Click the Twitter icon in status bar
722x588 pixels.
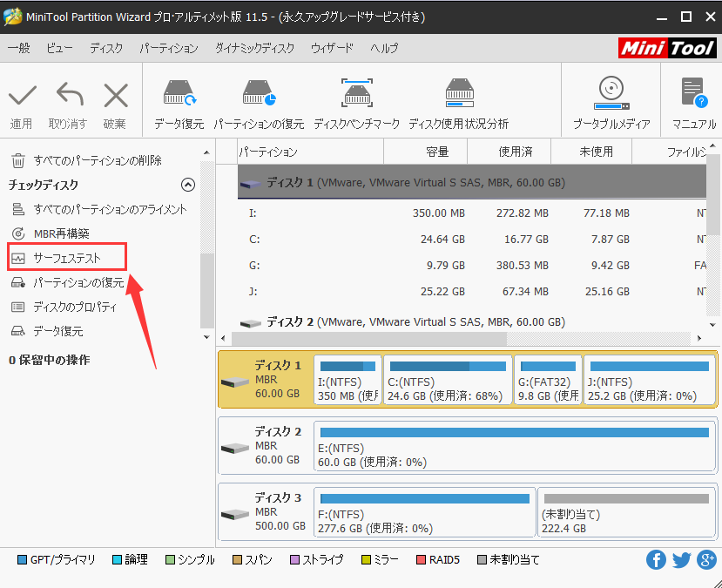(681, 559)
